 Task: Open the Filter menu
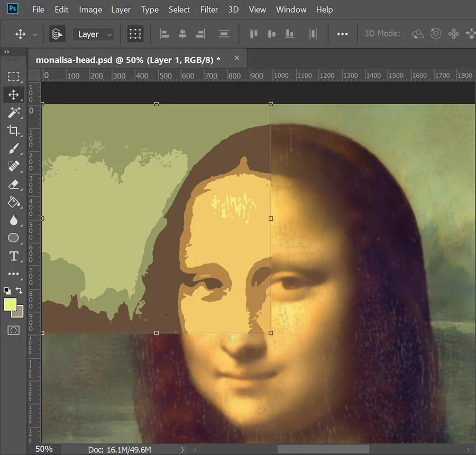(x=209, y=10)
